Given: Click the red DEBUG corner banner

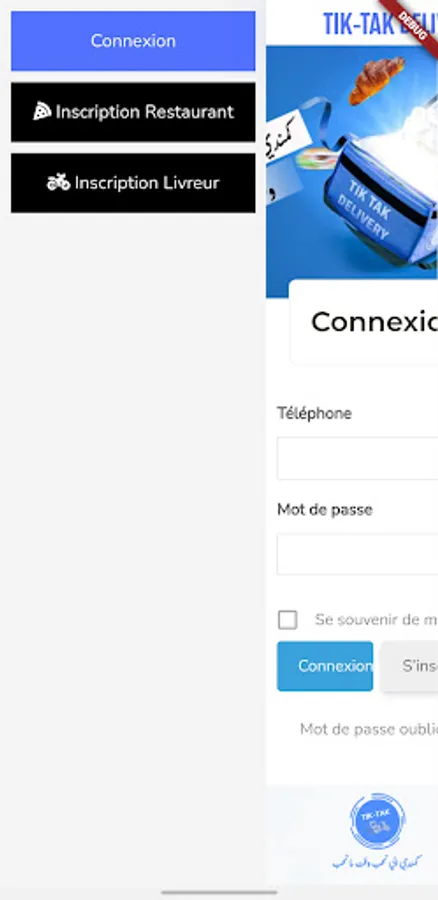Looking at the screenshot, I should pyautogui.click(x=414, y=24).
